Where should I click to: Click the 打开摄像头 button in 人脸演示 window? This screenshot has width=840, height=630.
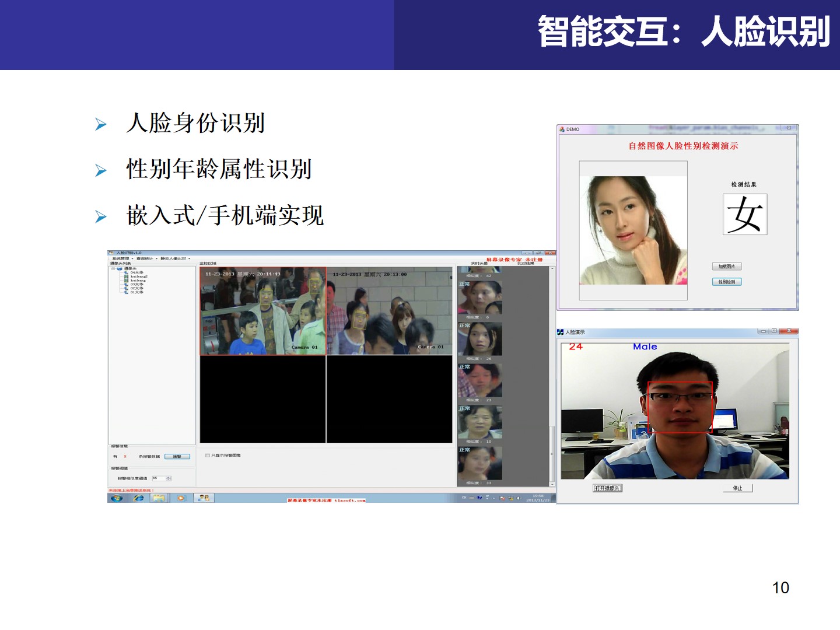[x=608, y=488]
